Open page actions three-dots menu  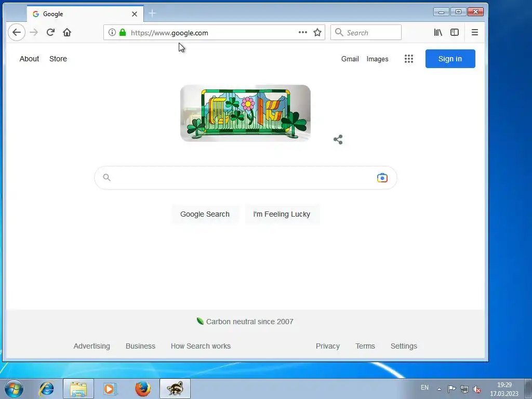point(303,32)
